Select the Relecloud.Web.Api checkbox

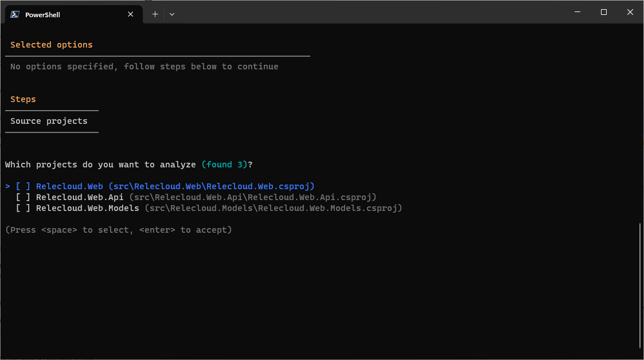tap(22, 197)
